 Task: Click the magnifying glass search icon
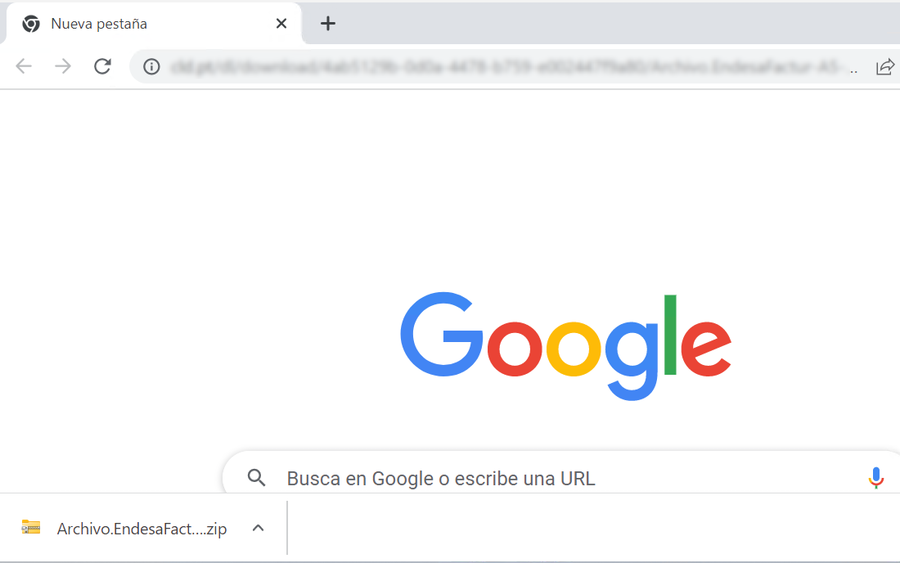point(256,477)
